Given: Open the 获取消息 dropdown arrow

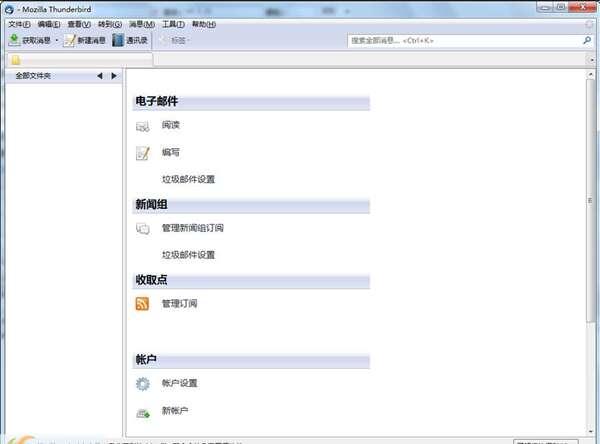Looking at the screenshot, I should coord(57,41).
